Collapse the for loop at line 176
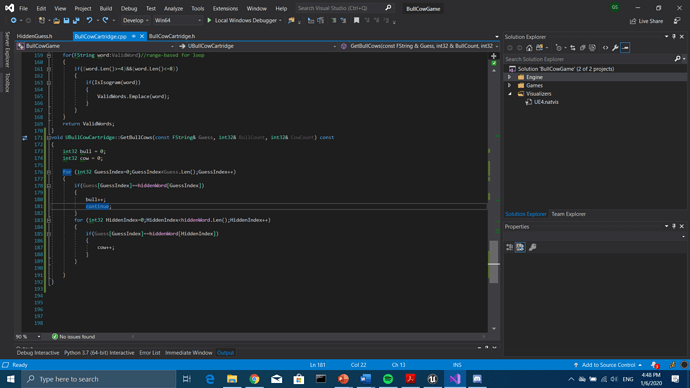Screen dimensions: 690x388 point(49,172)
